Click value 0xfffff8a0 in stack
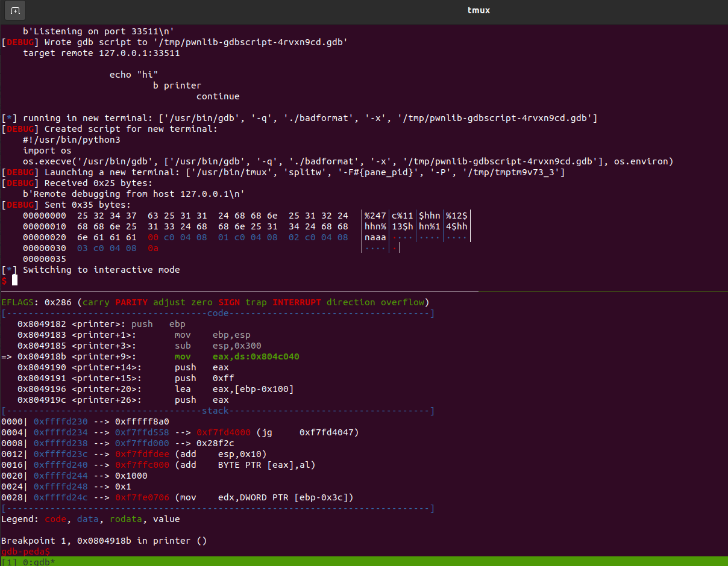This screenshot has height=566, width=728. click(x=142, y=421)
